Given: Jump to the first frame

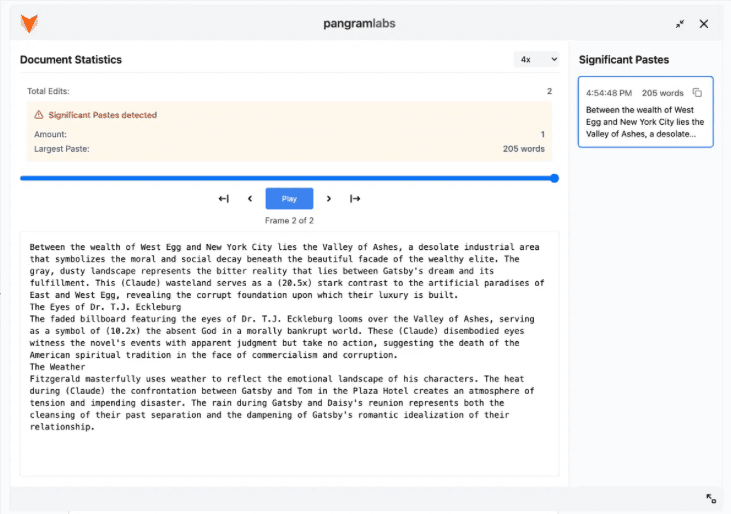Looking at the screenshot, I should [x=223, y=198].
